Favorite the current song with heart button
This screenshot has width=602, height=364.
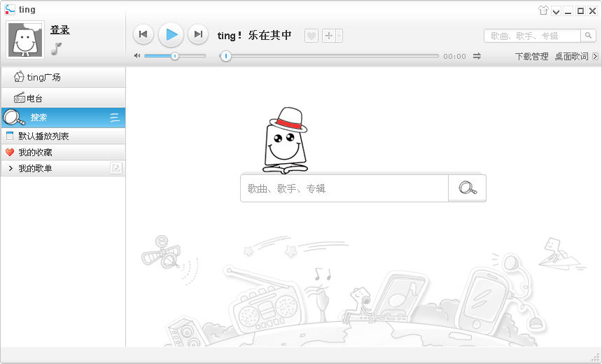[x=311, y=36]
